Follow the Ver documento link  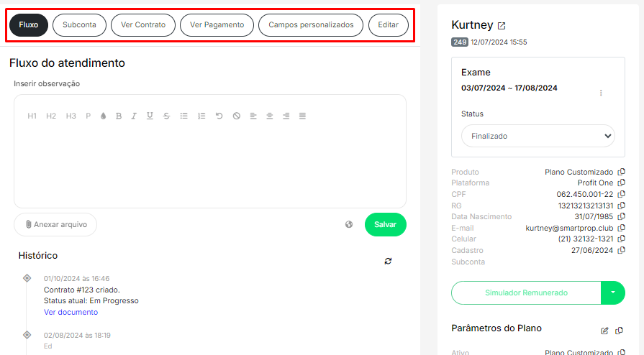point(71,312)
